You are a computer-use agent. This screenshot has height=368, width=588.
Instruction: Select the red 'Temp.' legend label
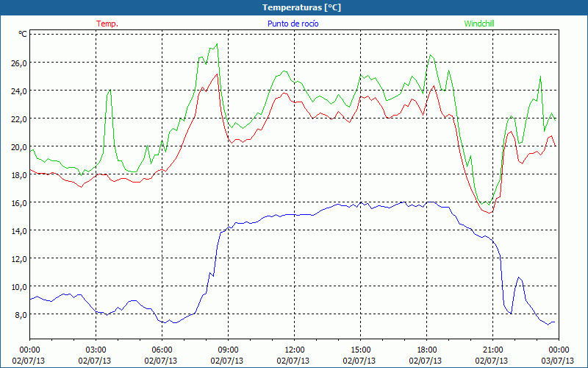(x=107, y=24)
